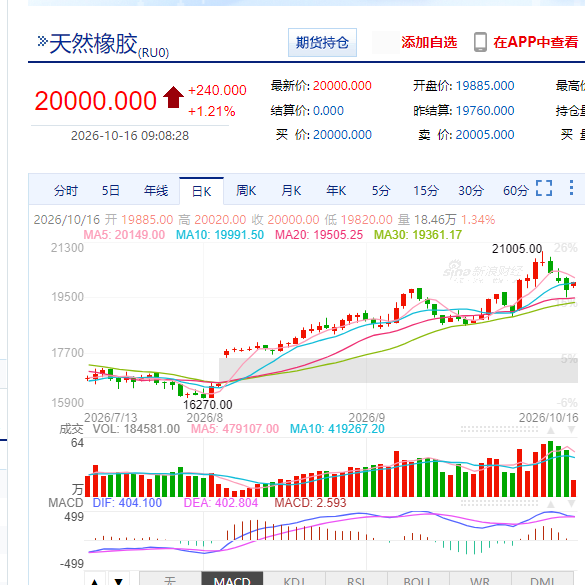Click the volume MA10: 419267.20 label
This screenshot has height=585, width=585.
[x=337, y=429]
